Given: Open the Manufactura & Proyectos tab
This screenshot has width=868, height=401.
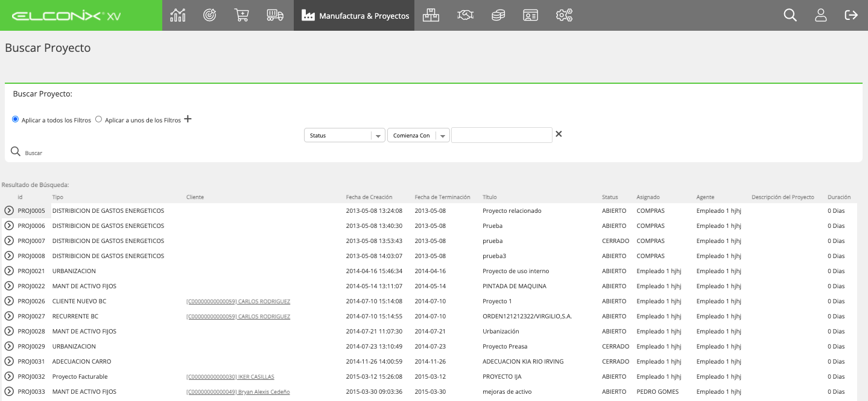Looking at the screenshot, I should 355,16.
